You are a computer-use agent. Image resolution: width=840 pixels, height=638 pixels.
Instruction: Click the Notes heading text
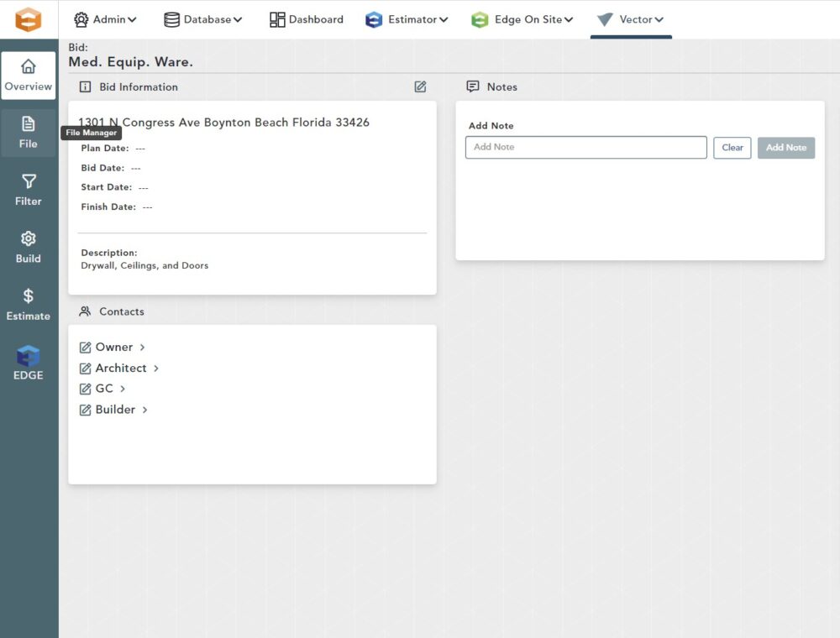[502, 86]
